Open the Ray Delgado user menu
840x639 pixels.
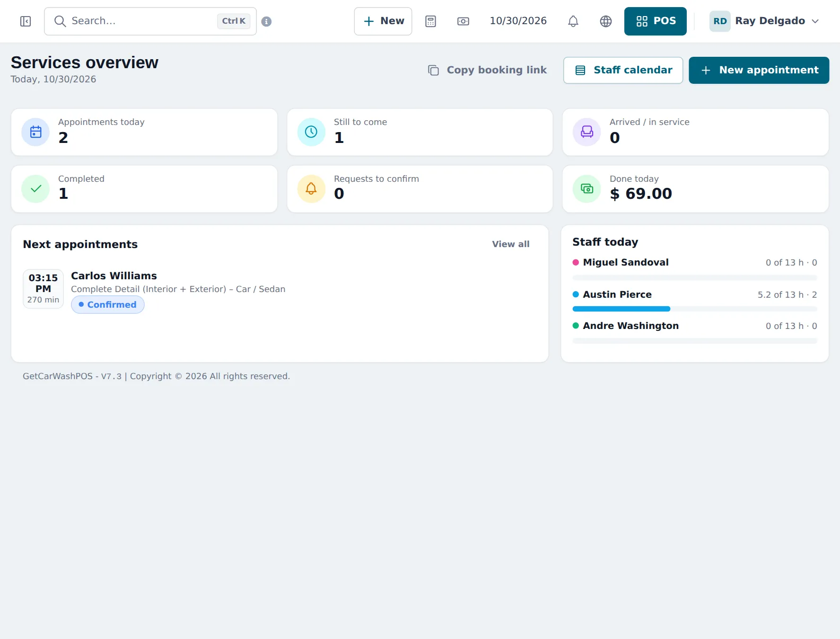(x=764, y=21)
